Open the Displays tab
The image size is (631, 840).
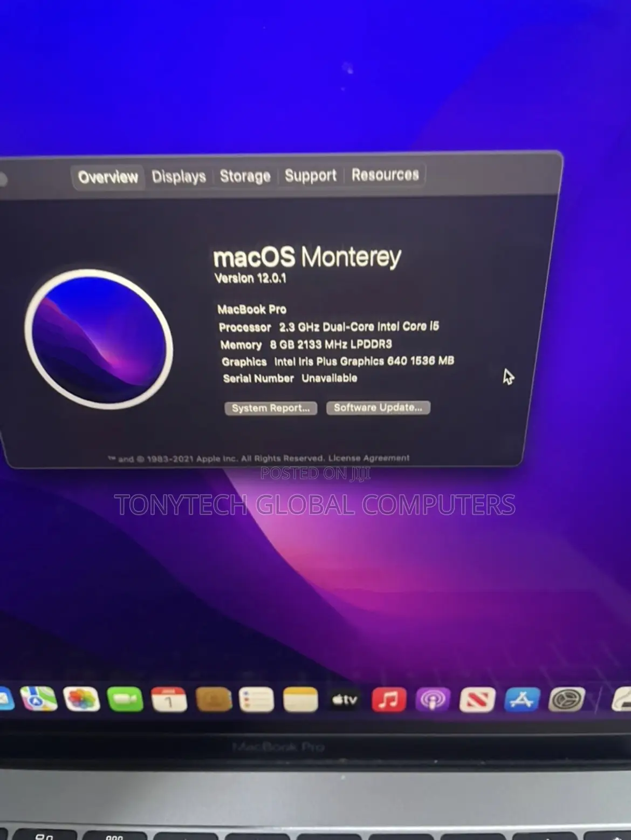[179, 176]
